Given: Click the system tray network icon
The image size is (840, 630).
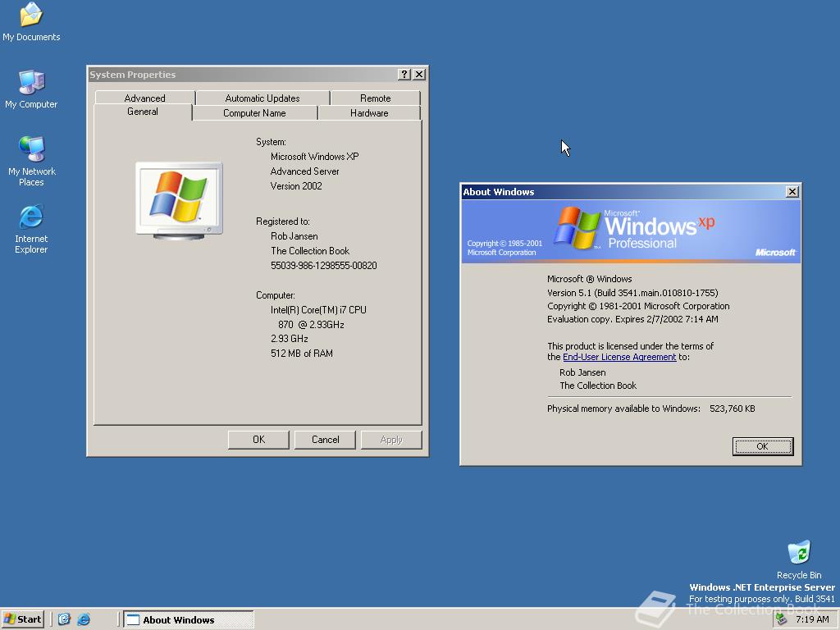Looking at the screenshot, I should click(x=782, y=619).
